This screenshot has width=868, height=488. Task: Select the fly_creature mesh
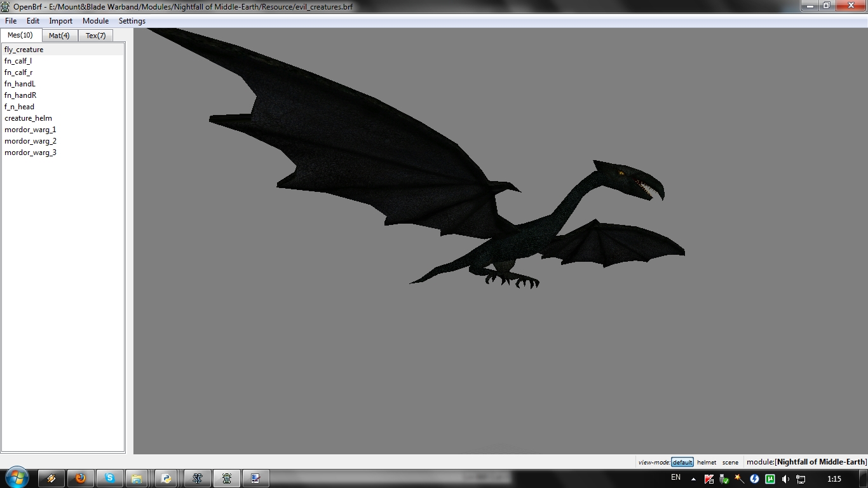coord(63,50)
